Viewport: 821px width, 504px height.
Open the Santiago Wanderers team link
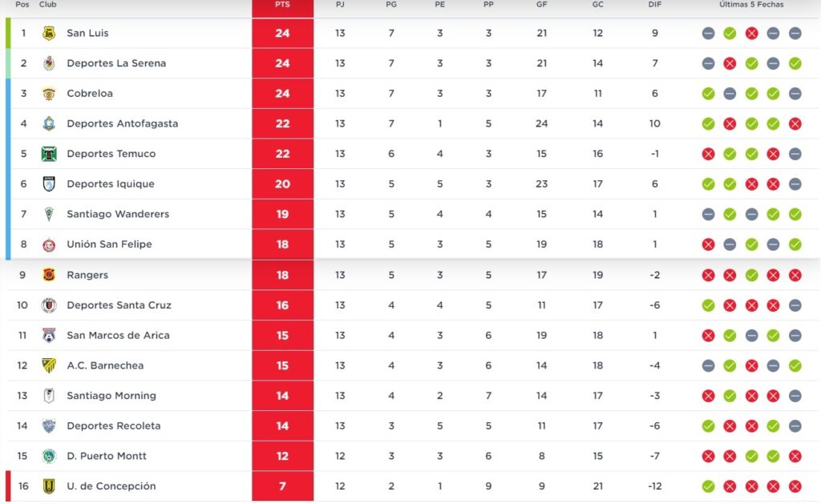[118, 214]
